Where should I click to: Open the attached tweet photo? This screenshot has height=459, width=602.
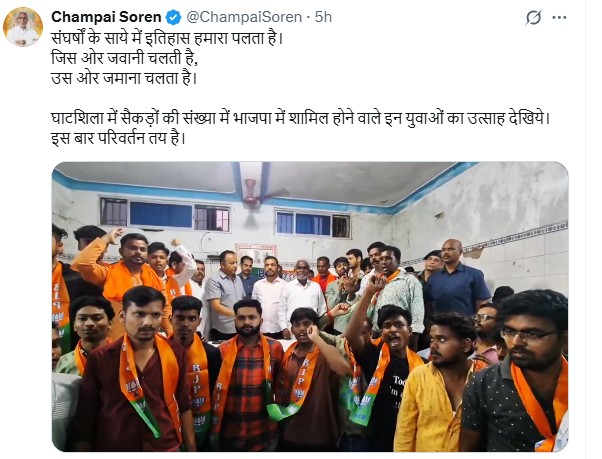[310, 306]
